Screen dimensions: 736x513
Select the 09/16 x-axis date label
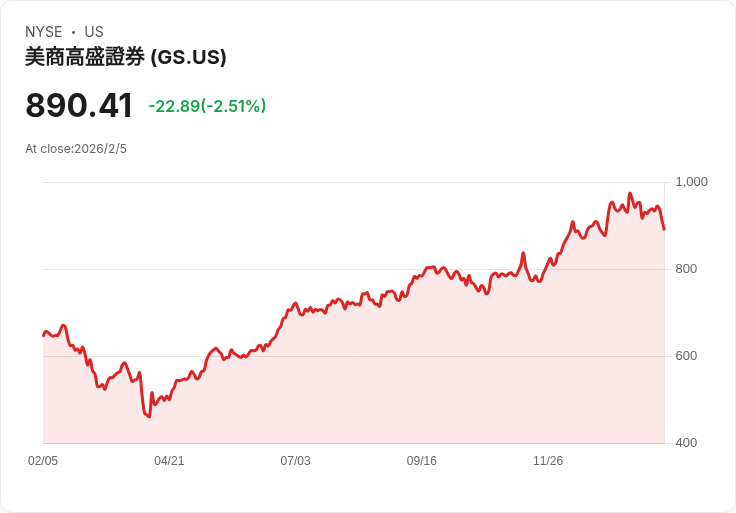[421, 461]
